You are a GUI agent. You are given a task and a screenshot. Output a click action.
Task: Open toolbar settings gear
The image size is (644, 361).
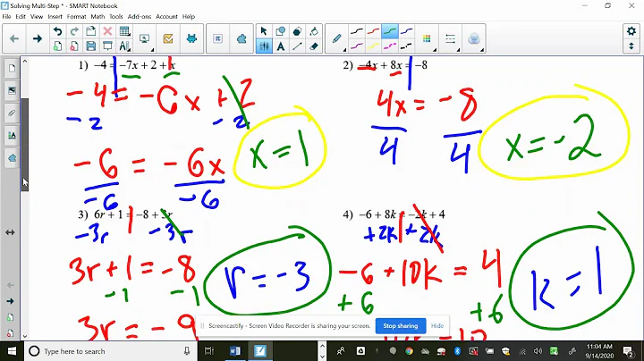click(631, 31)
